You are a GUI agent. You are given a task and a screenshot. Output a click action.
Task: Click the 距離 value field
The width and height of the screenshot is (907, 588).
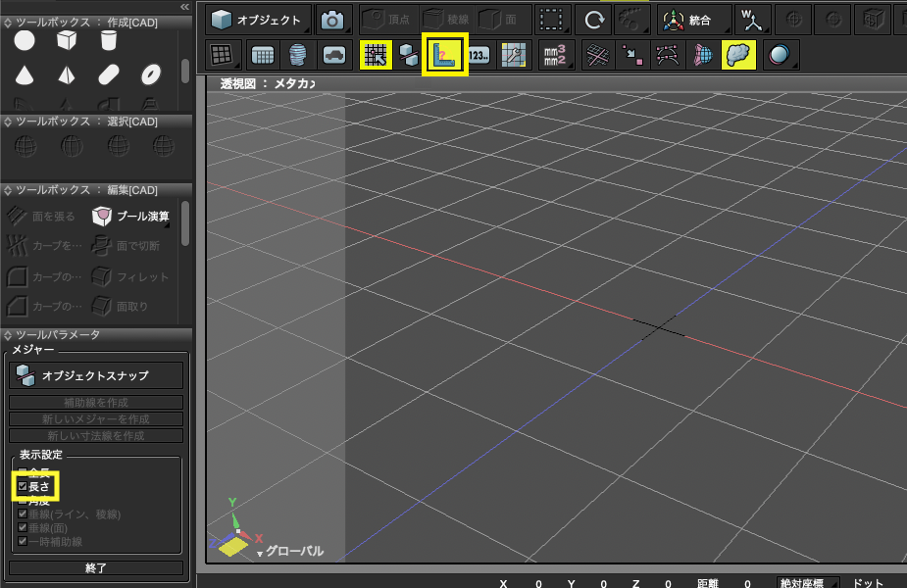coord(747,583)
